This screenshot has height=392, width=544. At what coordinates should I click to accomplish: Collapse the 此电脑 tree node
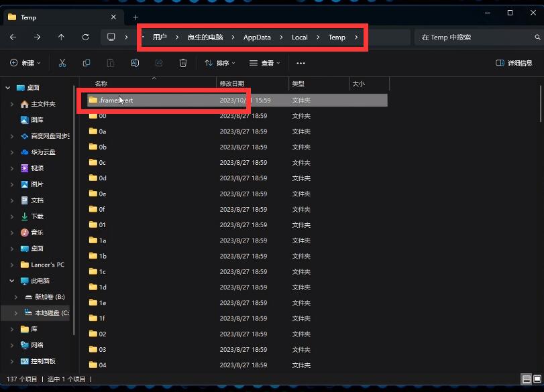click(11, 281)
